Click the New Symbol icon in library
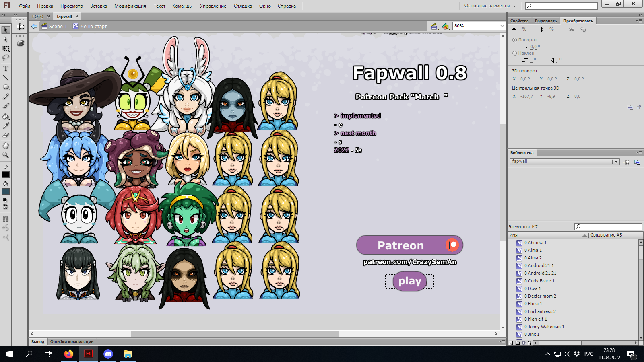Viewport: 644px width, 362px height. coord(511,343)
